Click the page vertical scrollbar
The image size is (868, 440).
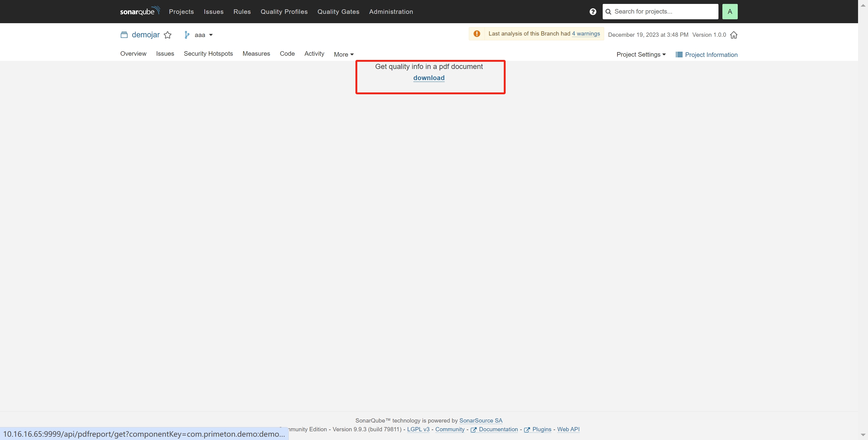[863, 219]
